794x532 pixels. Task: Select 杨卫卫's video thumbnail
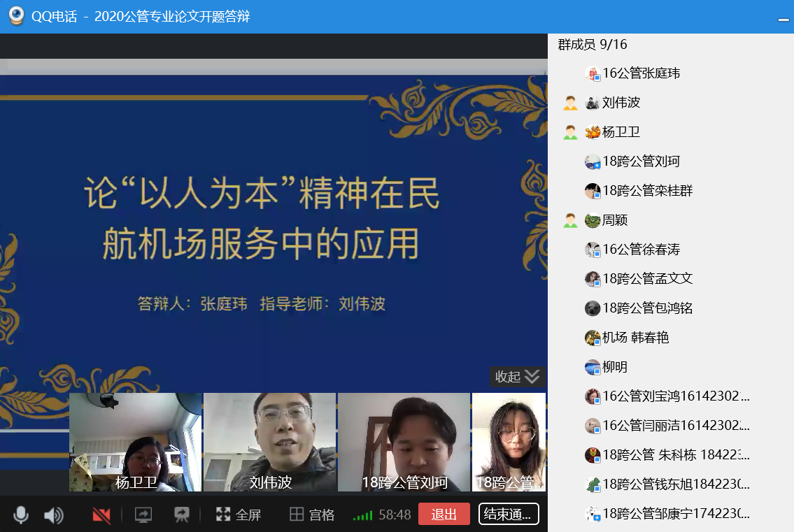135,442
